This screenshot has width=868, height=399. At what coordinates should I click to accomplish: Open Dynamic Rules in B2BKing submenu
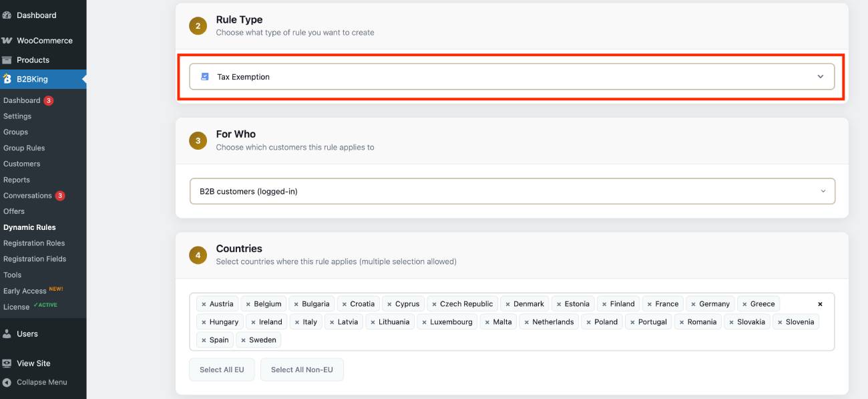(29, 227)
